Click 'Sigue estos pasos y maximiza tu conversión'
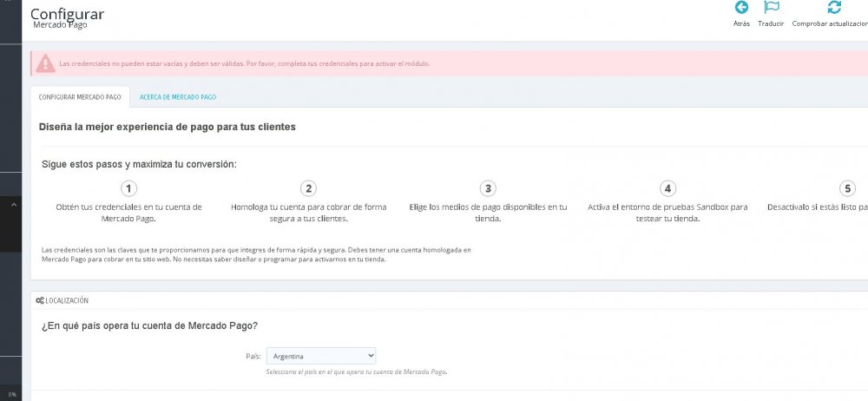This screenshot has height=401, width=868. click(x=139, y=165)
